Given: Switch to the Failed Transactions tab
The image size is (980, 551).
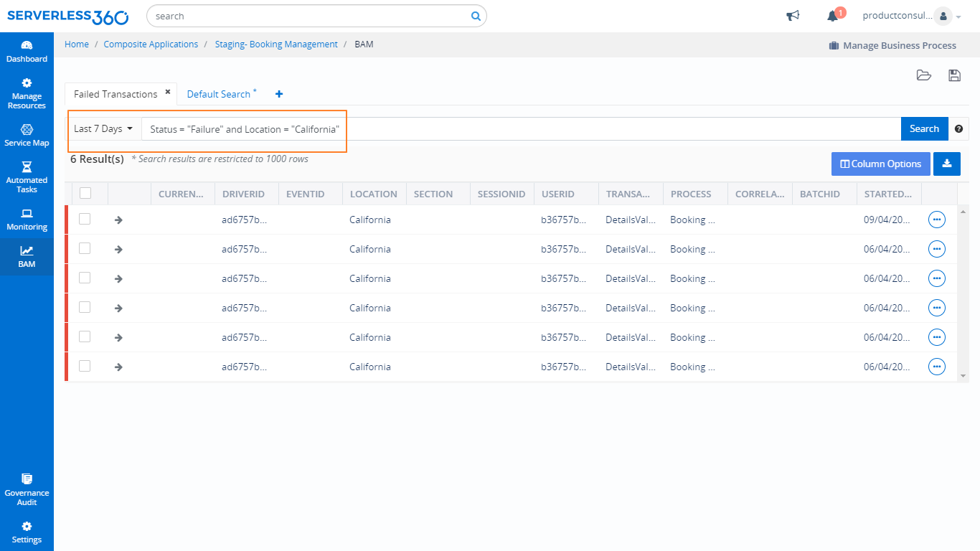Looking at the screenshot, I should [116, 94].
